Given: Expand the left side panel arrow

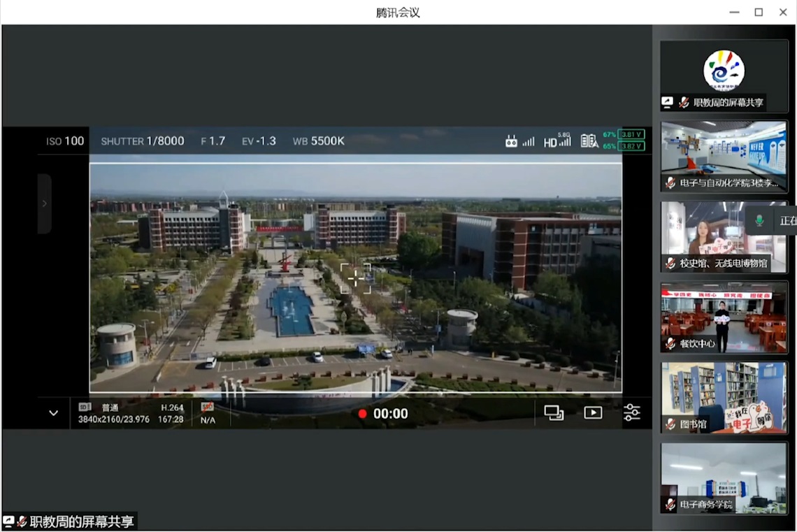Looking at the screenshot, I should [x=44, y=203].
